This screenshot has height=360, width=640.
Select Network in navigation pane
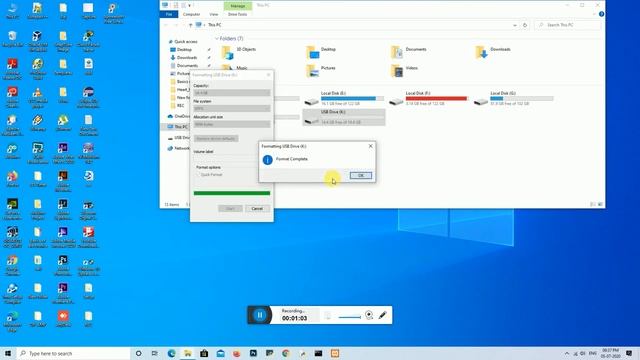point(179,149)
